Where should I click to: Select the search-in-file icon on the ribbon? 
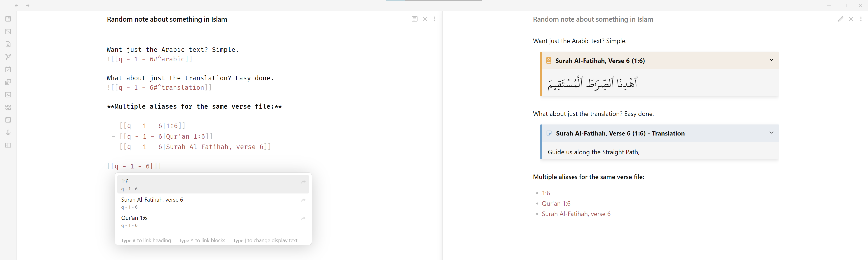pyautogui.click(x=8, y=44)
